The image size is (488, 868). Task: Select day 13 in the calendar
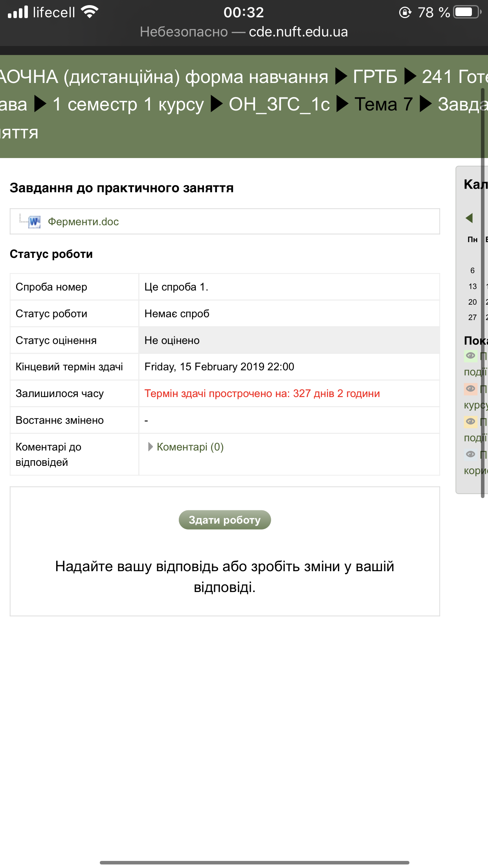tap(472, 287)
